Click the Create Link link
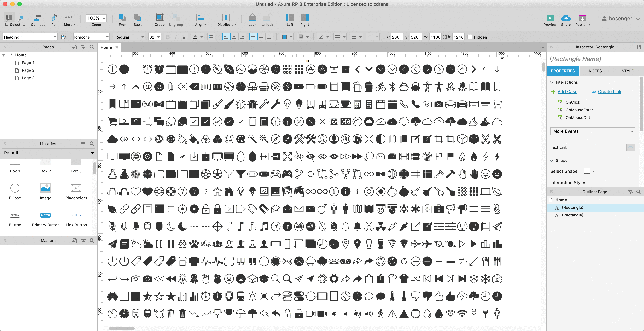This screenshot has width=644, height=331. (x=610, y=92)
